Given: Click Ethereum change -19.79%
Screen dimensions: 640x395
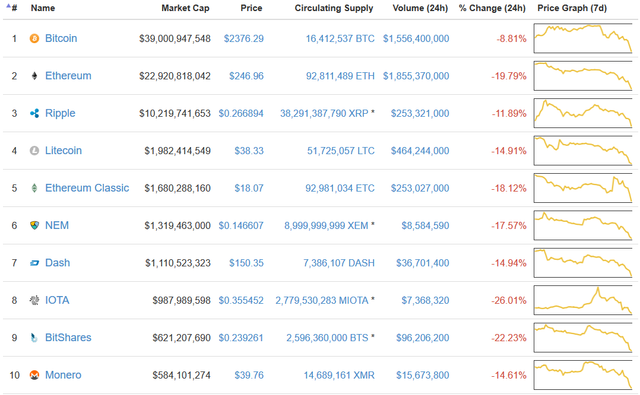Looking at the screenshot, I should click(509, 76).
